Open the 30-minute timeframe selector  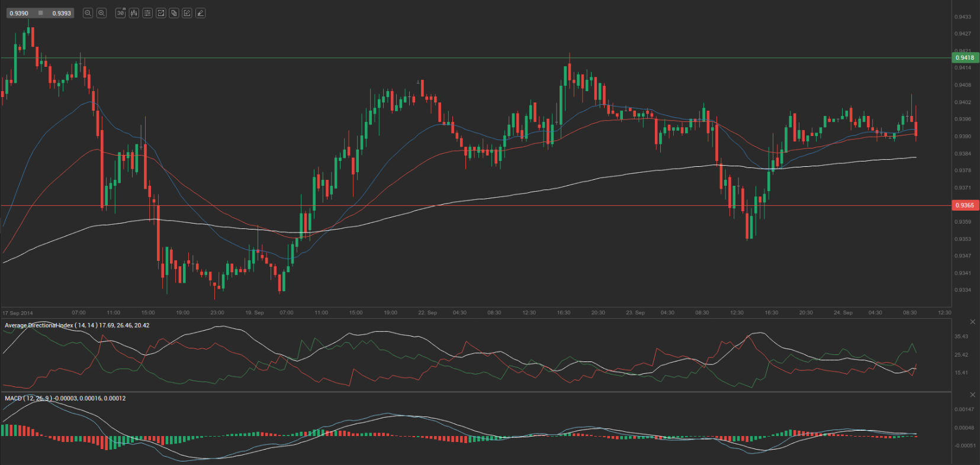[120, 13]
